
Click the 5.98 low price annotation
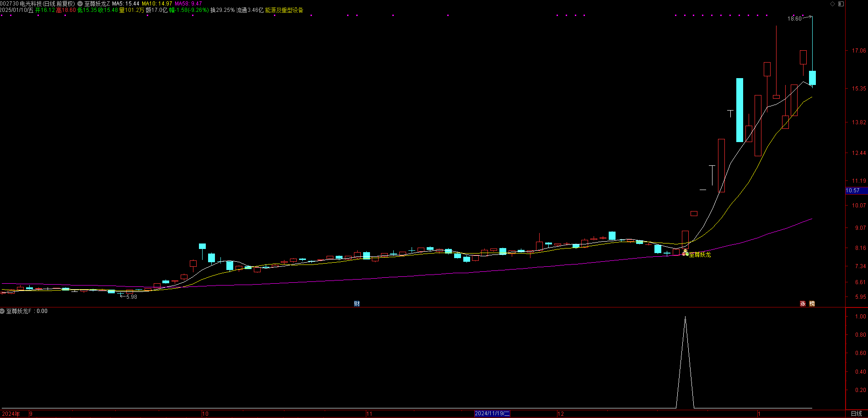tap(132, 297)
